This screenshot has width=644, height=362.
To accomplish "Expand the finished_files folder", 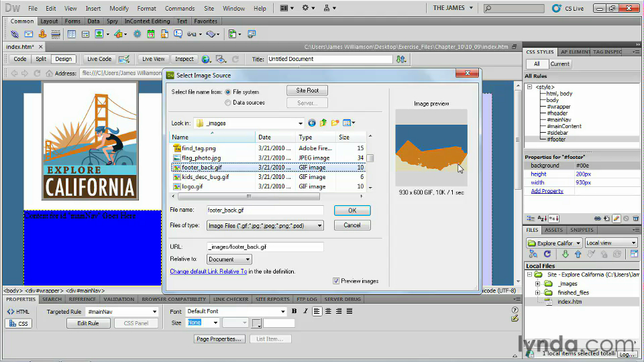I will point(537,293).
